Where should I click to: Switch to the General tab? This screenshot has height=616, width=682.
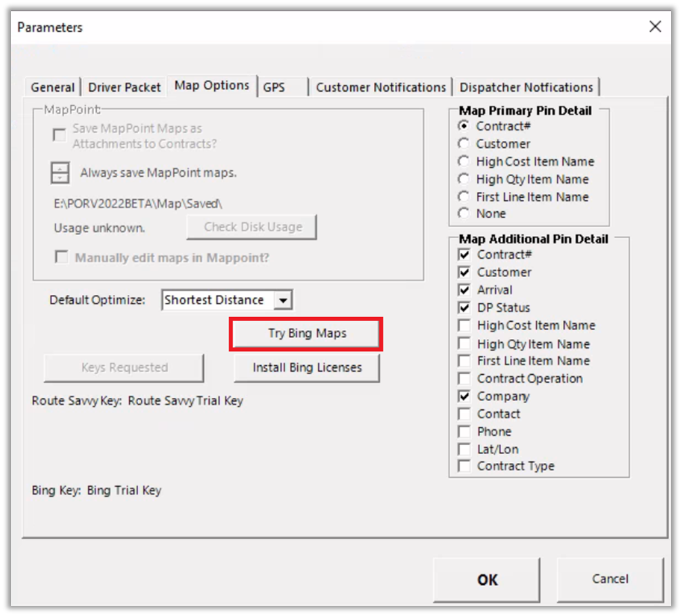coord(53,87)
